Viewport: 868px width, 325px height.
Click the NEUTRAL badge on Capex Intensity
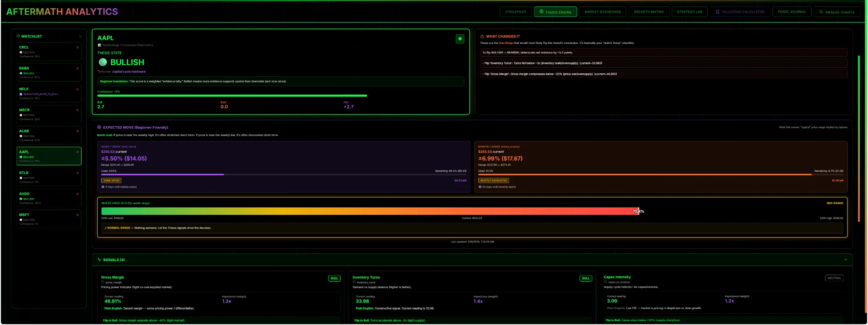pyautogui.click(x=834, y=278)
